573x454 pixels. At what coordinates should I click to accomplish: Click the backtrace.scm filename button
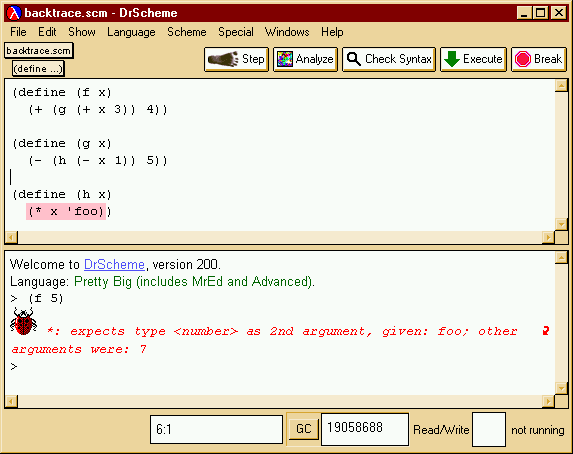(39, 50)
